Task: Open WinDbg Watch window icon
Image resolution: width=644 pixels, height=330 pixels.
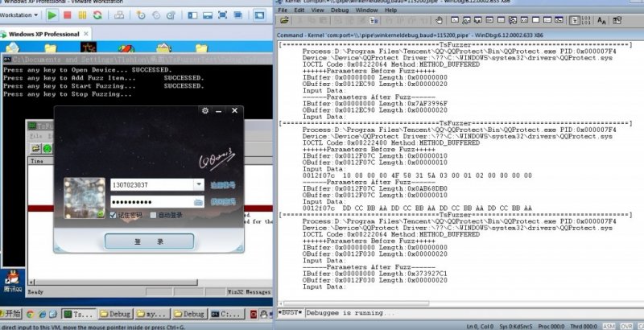Action: pyautogui.click(x=466, y=19)
